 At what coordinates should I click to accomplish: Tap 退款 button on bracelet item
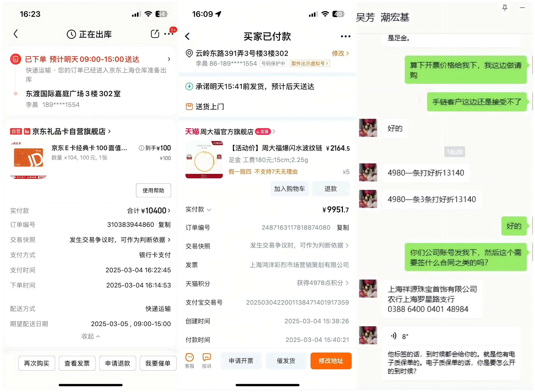[331, 189]
